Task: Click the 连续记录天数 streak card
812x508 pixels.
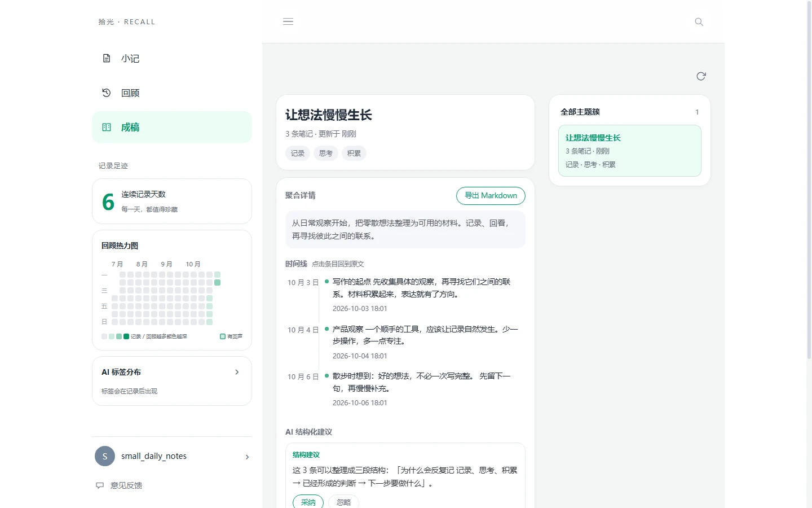Action: [x=172, y=202]
